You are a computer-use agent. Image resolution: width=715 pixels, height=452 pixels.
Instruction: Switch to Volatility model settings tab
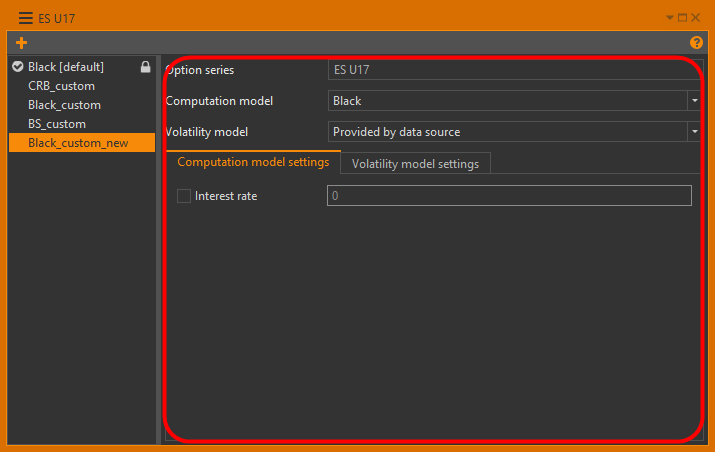tap(415, 164)
